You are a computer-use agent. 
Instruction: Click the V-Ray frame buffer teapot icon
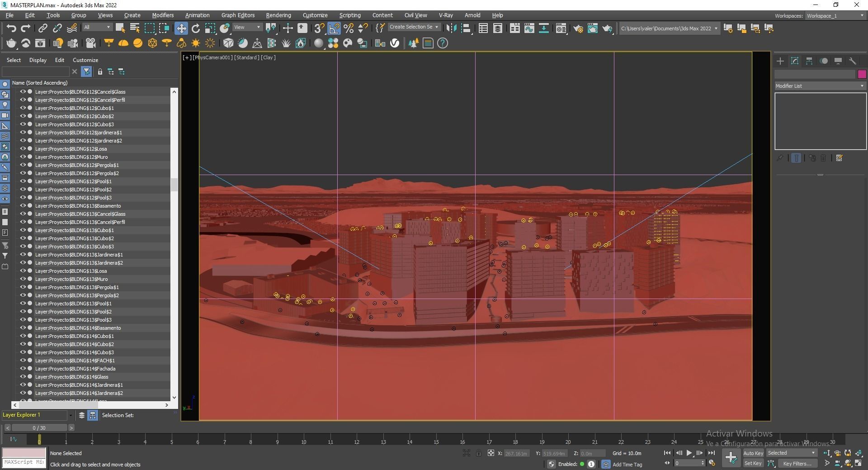click(11, 43)
